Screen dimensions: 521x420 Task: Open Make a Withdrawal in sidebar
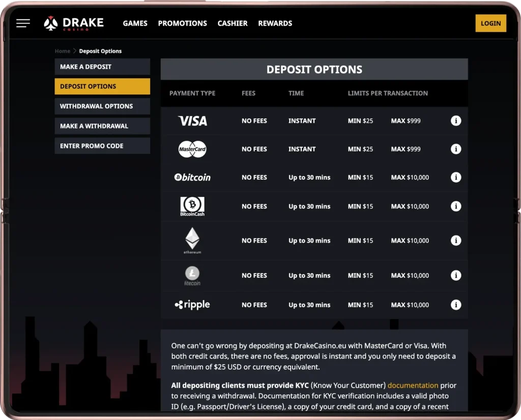pyautogui.click(x=102, y=126)
